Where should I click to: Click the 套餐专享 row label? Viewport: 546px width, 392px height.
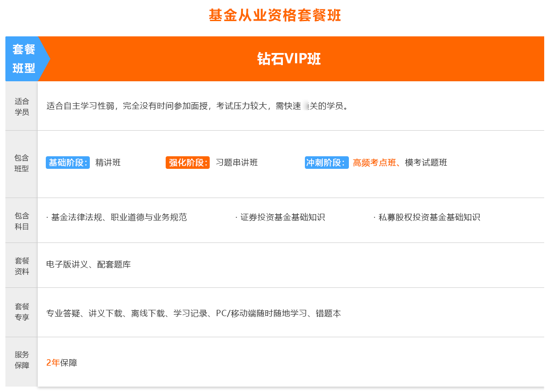point(22,313)
